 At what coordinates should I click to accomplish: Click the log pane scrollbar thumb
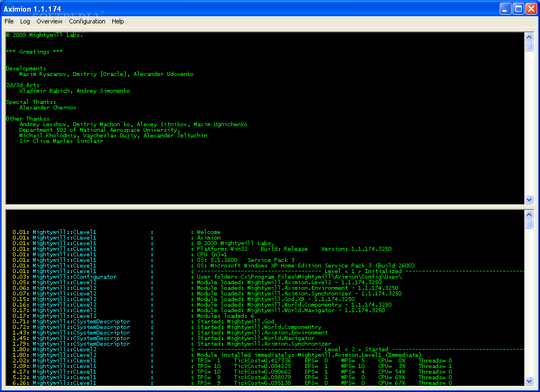(x=529, y=224)
